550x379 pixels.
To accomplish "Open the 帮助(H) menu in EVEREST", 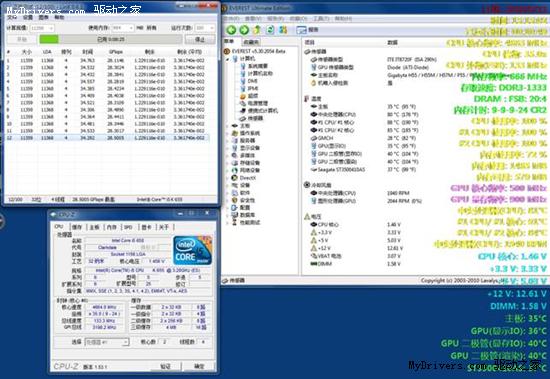I will [x=343, y=18].
